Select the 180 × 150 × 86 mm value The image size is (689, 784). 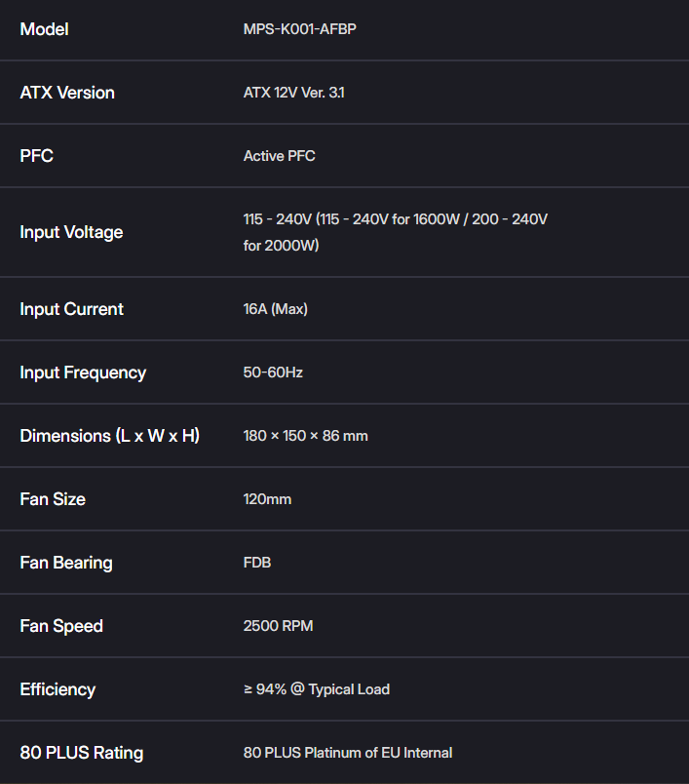[x=306, y=436]
